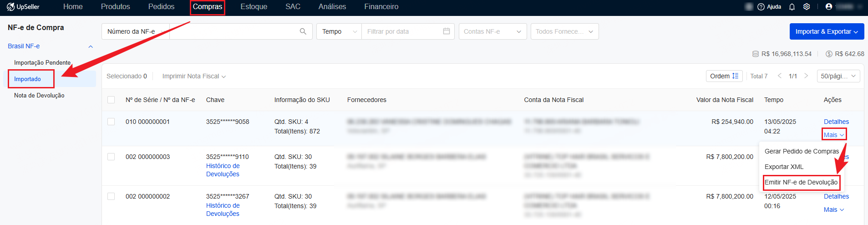868x225 pixels.
Task: Open the notifications bell
Action: (792, 7)
